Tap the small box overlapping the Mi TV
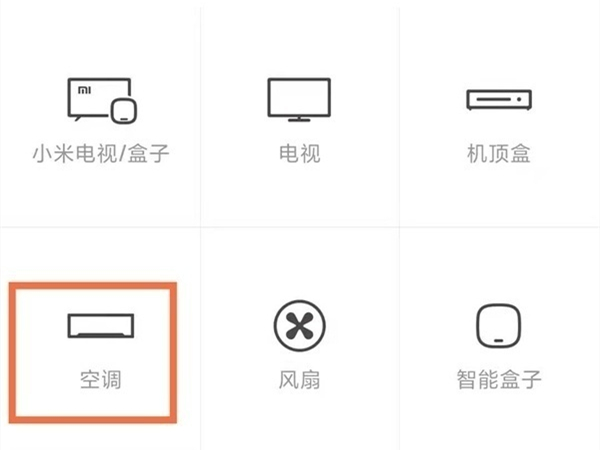Viewport: 600px width, 450px height. (x=124, y=111)
